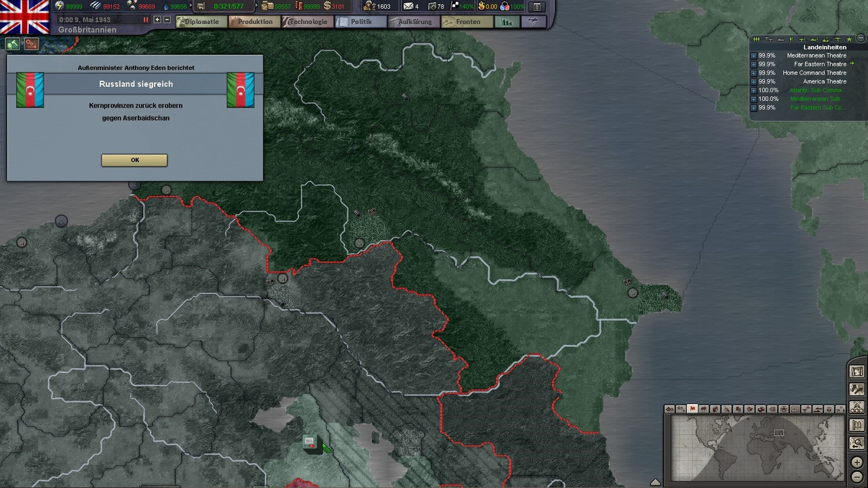Toggle land units filter in outliner
868x488 pixels.
pos(757,39)
